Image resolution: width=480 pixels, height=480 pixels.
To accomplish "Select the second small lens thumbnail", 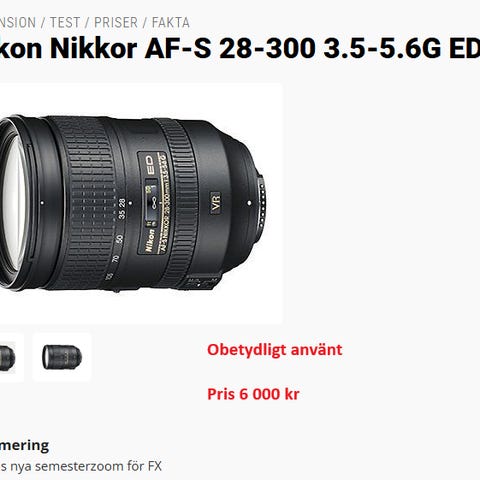I will pos(62,357).
